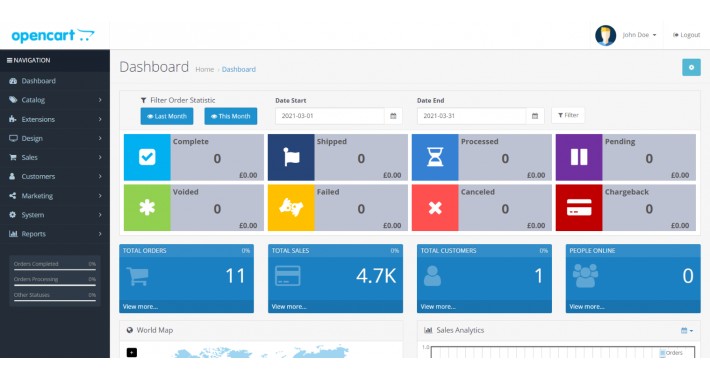Viewport: 710px width, 380px height.
Task: Click the Home breadcrumb link
Action: click(x=205, y=69)
